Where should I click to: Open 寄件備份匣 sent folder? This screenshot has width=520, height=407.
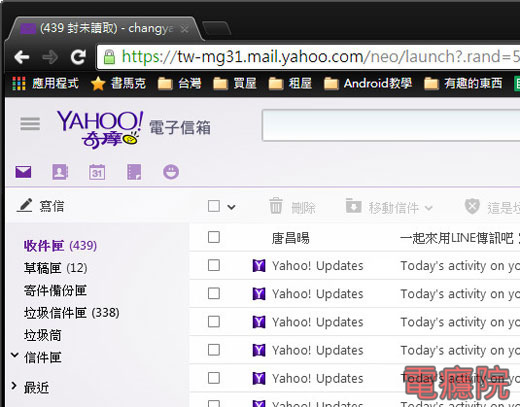click(55, 290)
